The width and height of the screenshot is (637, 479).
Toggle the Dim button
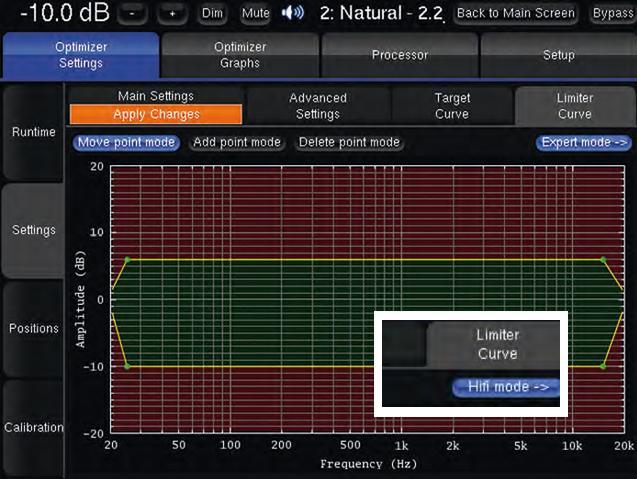pos(212,14)
